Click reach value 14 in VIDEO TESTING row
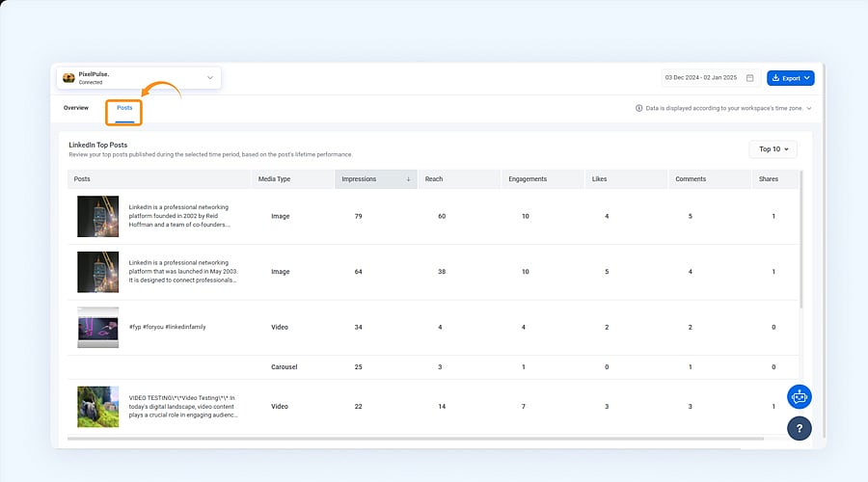This screenshot has width=868, height=482. (x=442, y=406)
